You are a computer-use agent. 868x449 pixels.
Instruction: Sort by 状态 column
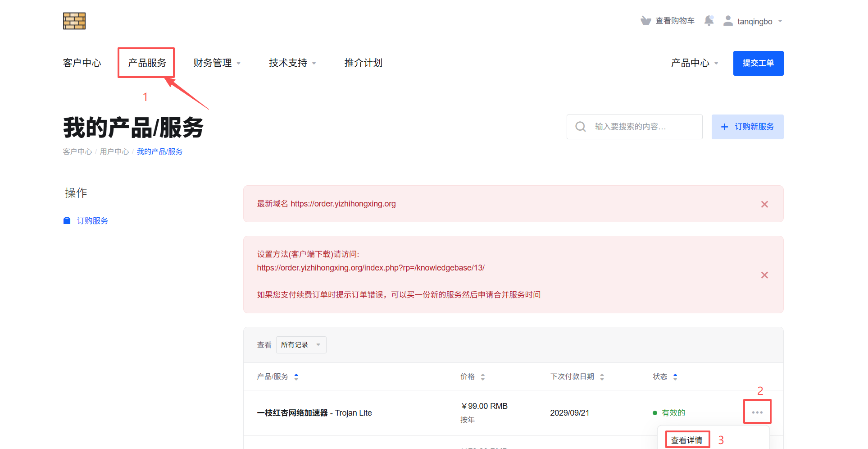point(665,376)
